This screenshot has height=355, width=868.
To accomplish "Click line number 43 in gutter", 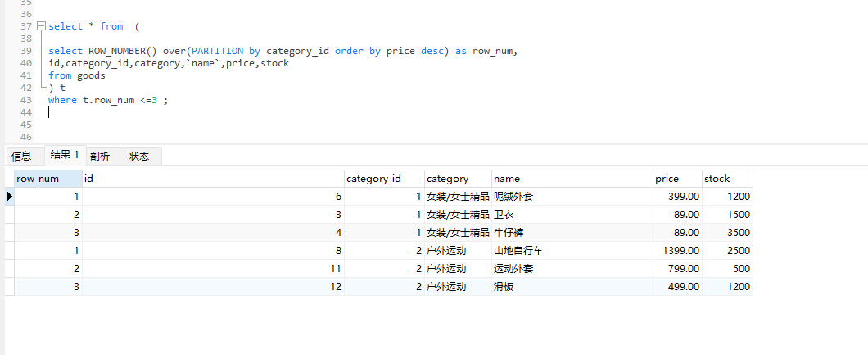I will click(26, 100).
